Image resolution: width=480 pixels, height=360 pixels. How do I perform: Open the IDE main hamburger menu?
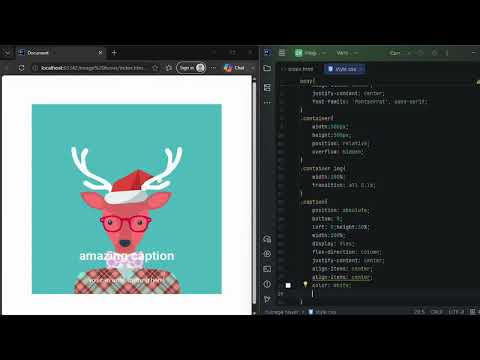[282, 53]
